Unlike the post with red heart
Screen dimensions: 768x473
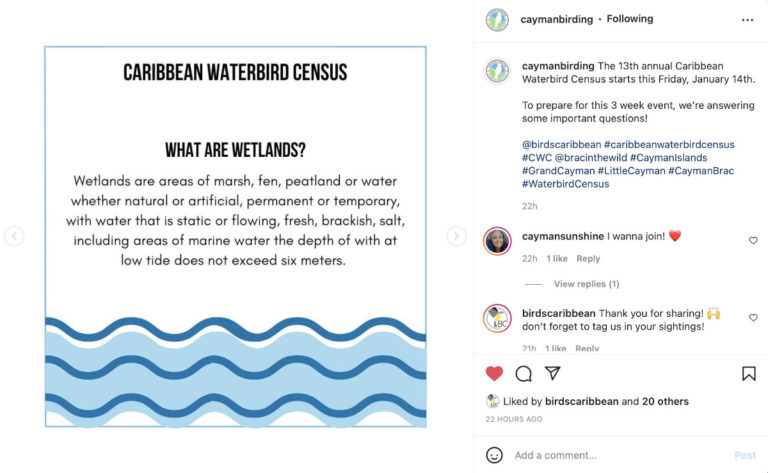pos(494,373)
